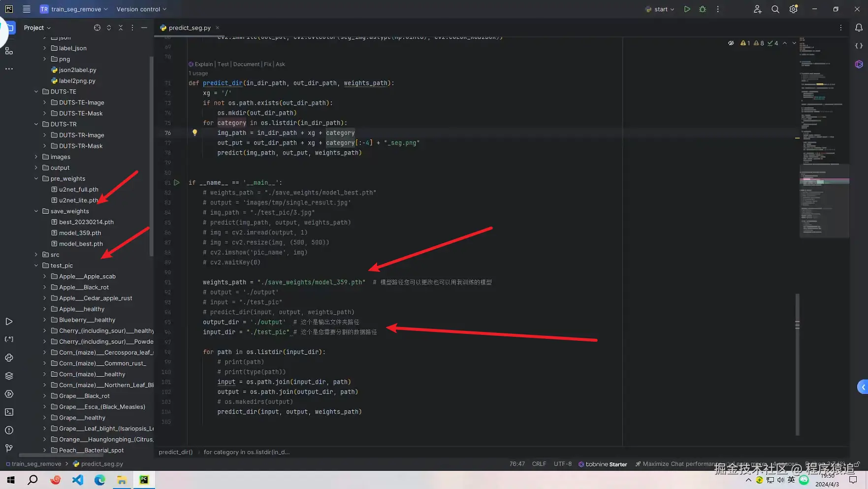Open Python Packages layers icon
Image resolution: width=868 pixels, height=489 pixels.
click(x=9, y=376)
